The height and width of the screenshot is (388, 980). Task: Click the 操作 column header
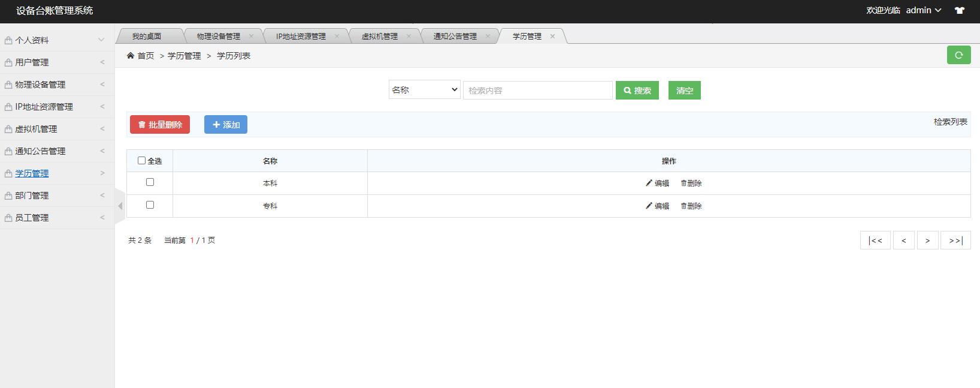coord(669,161)
